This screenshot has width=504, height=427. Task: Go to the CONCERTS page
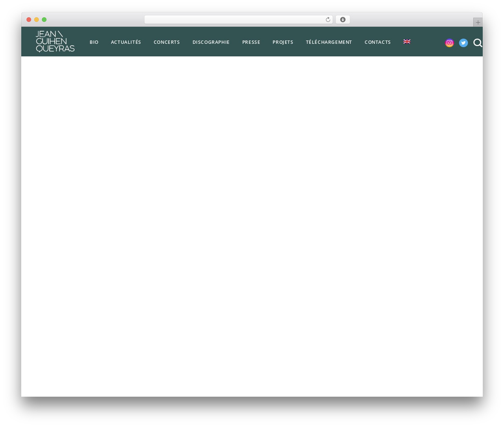(167, 42)
